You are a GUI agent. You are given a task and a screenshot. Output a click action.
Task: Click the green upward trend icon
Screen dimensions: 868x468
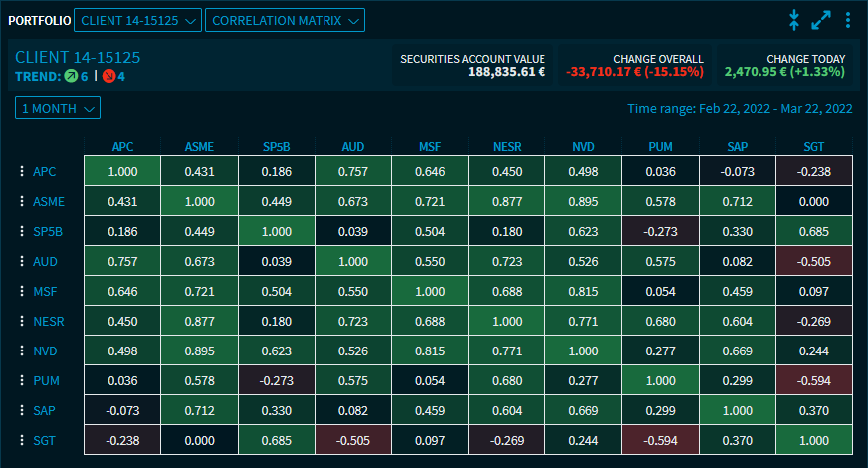point(71,76)
